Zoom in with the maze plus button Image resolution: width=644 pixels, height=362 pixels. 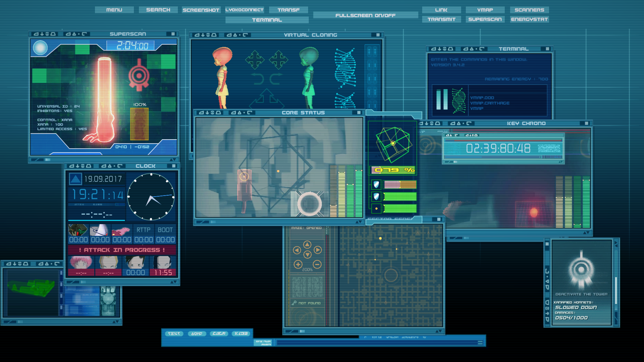tap(298, 264)
